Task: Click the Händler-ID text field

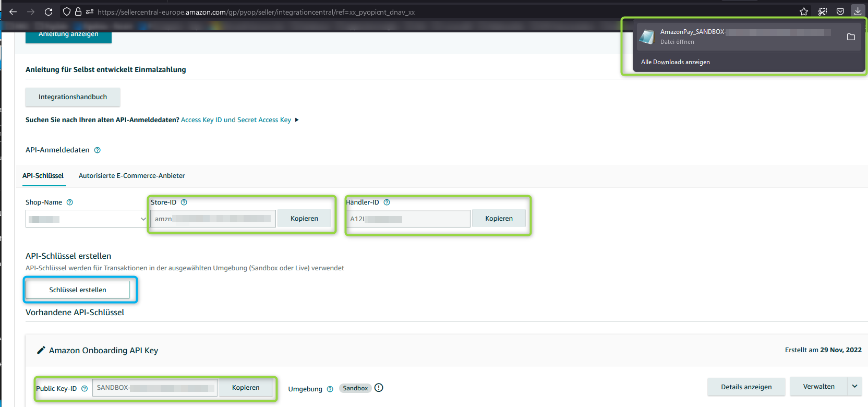Action: point(409,219)
